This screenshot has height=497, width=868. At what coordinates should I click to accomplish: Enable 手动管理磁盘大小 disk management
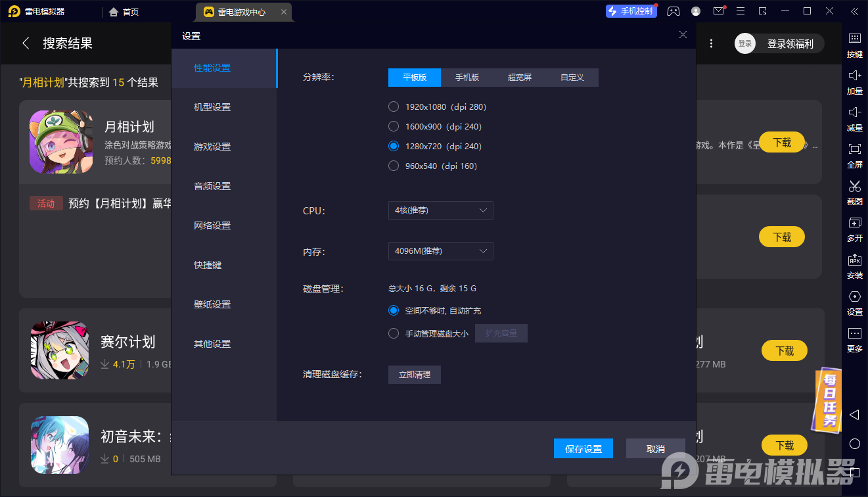[393, 333]
